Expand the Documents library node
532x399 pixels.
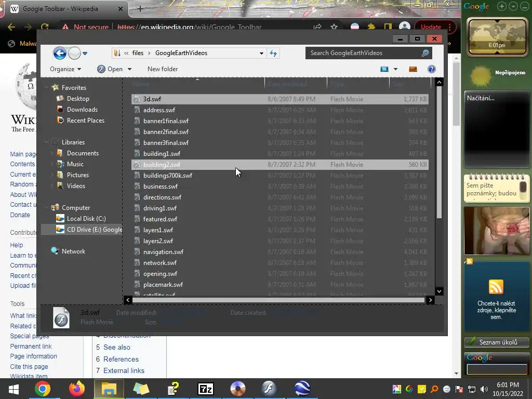pyautogui.click(x=51, y=153)
